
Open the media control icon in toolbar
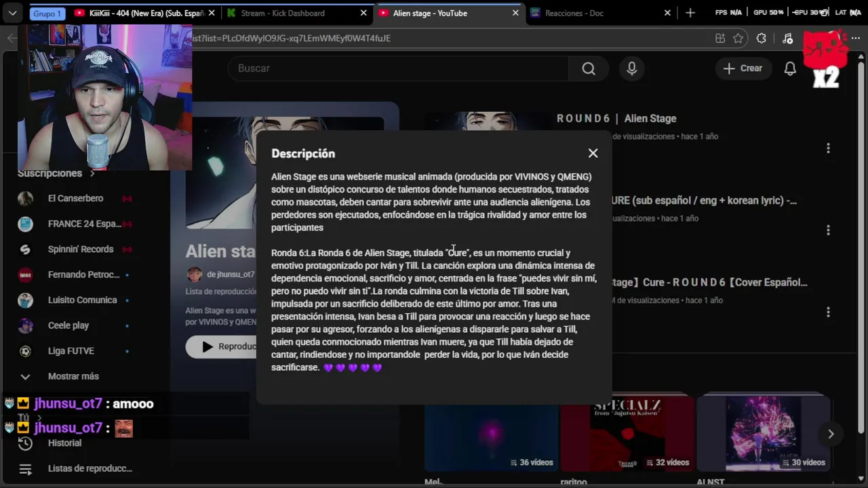[x=787, y=39]
